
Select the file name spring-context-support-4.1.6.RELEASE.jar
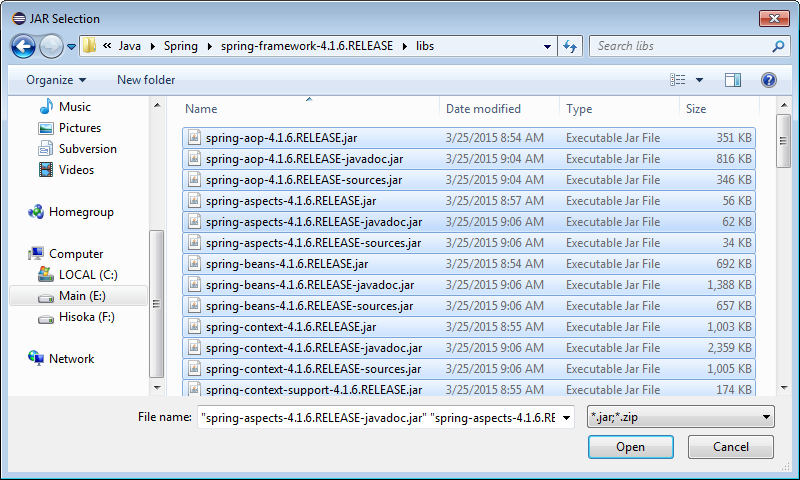tap(314, 390)
